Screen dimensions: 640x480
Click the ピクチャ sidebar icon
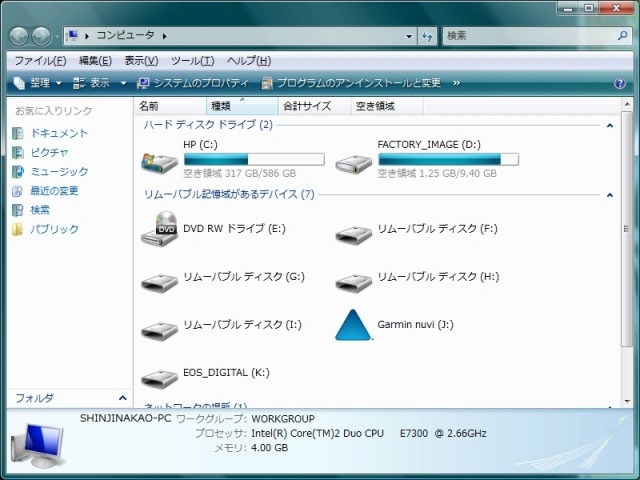click(x=18, y=153)
